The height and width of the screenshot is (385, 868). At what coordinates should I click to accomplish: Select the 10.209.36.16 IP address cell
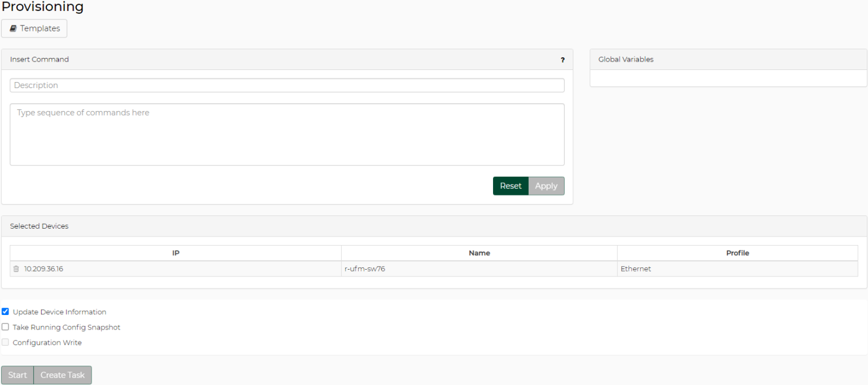(x=43, y=269)
